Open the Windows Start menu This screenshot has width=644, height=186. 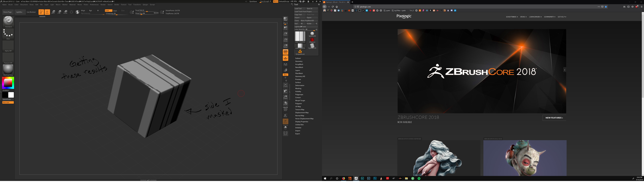(325, 179)
